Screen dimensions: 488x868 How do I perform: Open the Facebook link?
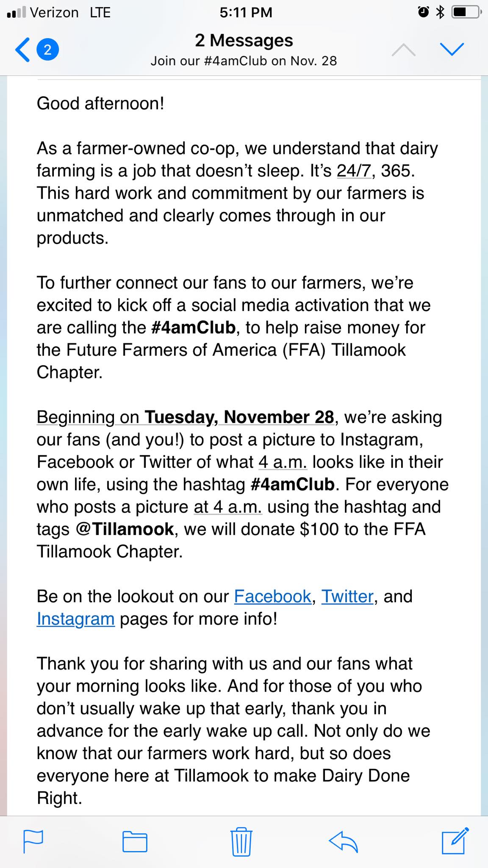pos(273,596)
